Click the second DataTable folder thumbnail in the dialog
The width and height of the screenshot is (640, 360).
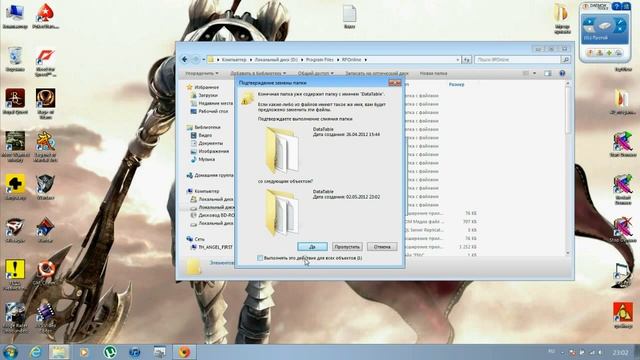(x=282, y=213)
